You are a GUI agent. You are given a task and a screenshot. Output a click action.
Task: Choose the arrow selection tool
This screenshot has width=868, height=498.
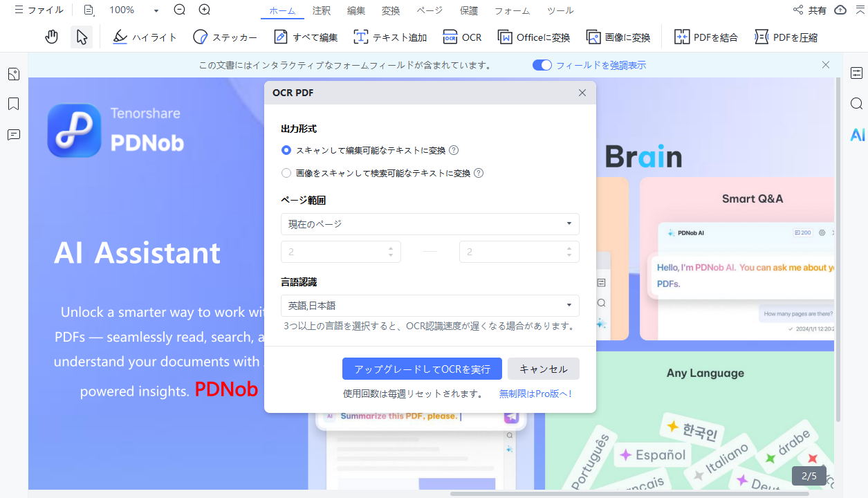82,37
